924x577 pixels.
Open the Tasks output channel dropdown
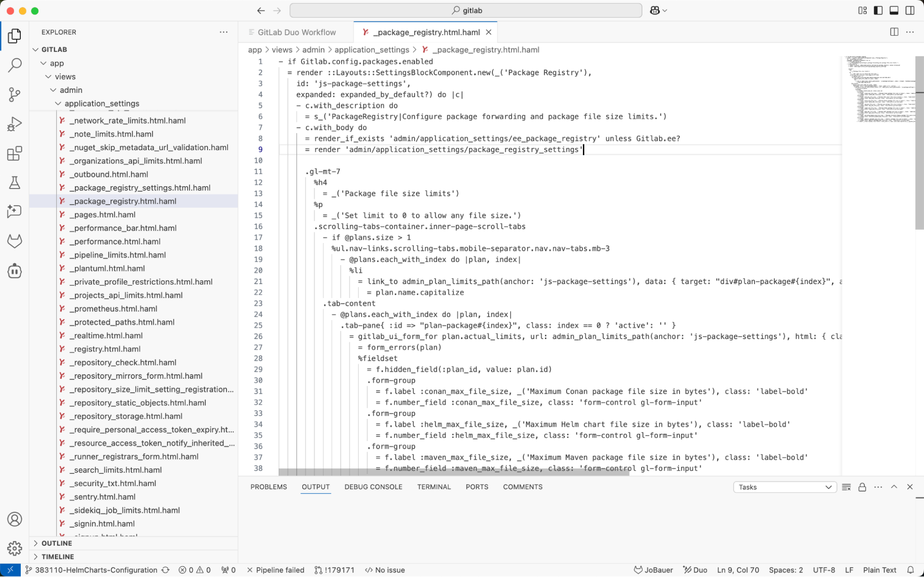(784, 487)
